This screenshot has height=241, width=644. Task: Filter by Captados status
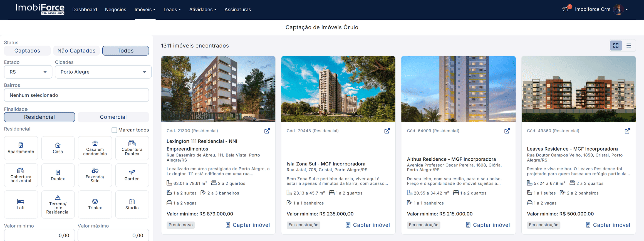click(x=27, y=51)
